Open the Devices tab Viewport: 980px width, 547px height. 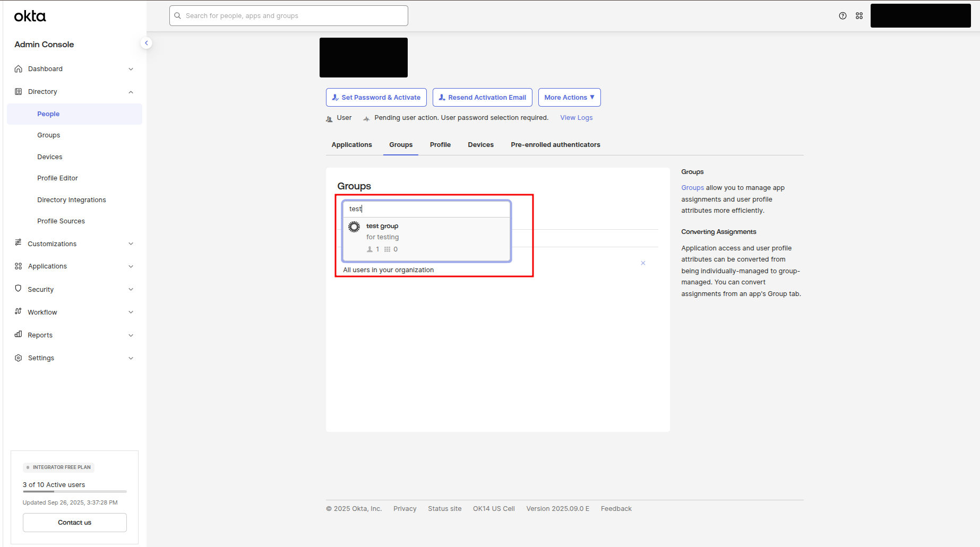[480, 145]
